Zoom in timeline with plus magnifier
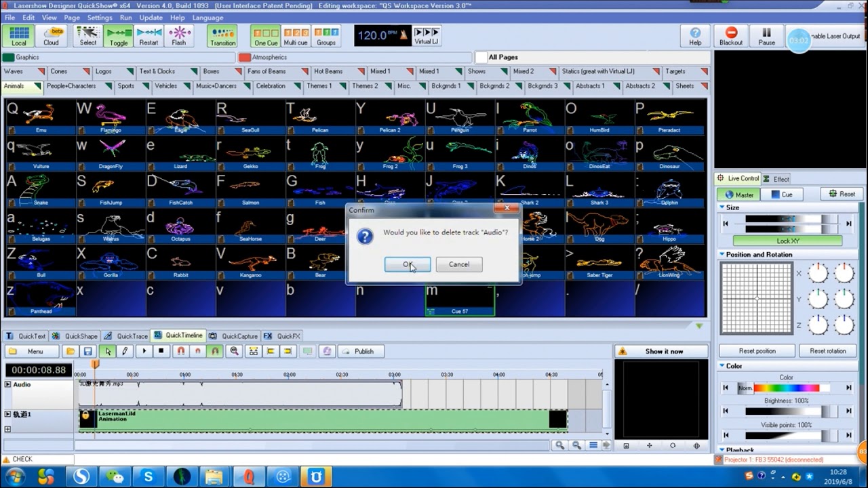Viewport: 868px width, 488px height. 559,445
